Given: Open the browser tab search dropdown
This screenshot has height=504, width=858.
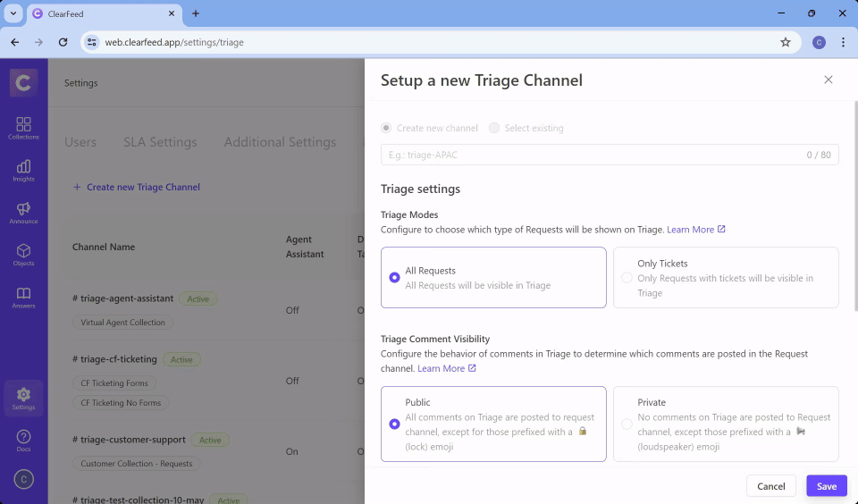Looking at the screenshot, I should click(13, 13).
